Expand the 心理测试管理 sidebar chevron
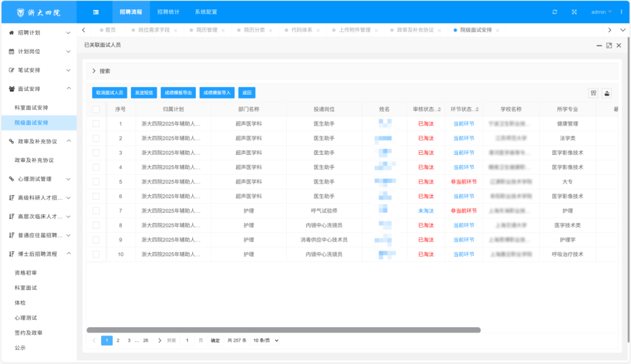631x364 pixels. 68,179
